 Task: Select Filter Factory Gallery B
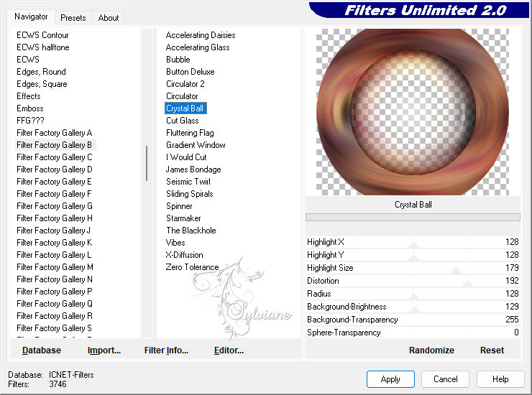(x=55, y=145)
